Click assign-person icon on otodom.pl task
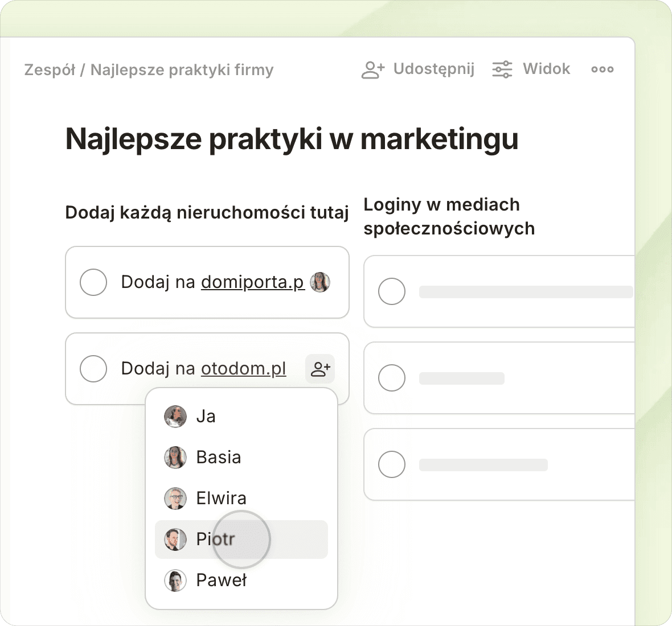 (320, 369)
